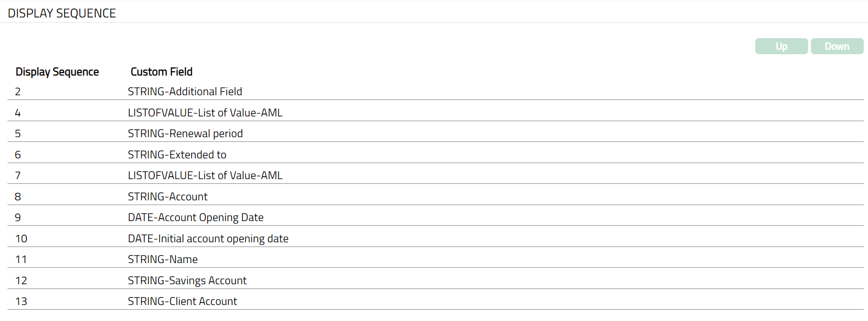
Task: Select the STRING-Savings Account entry
Action: [187, 280]
